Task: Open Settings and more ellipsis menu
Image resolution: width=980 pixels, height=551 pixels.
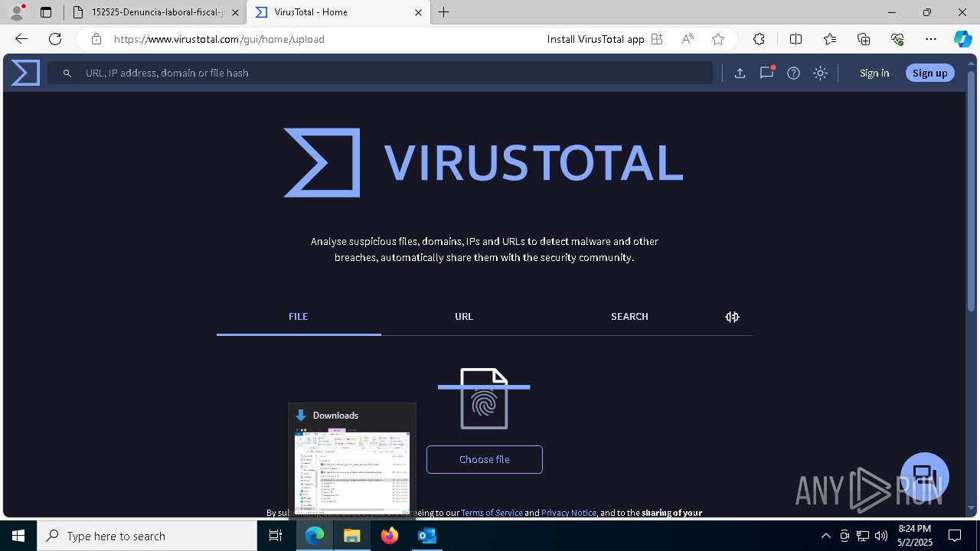Action: coord(931,39)
